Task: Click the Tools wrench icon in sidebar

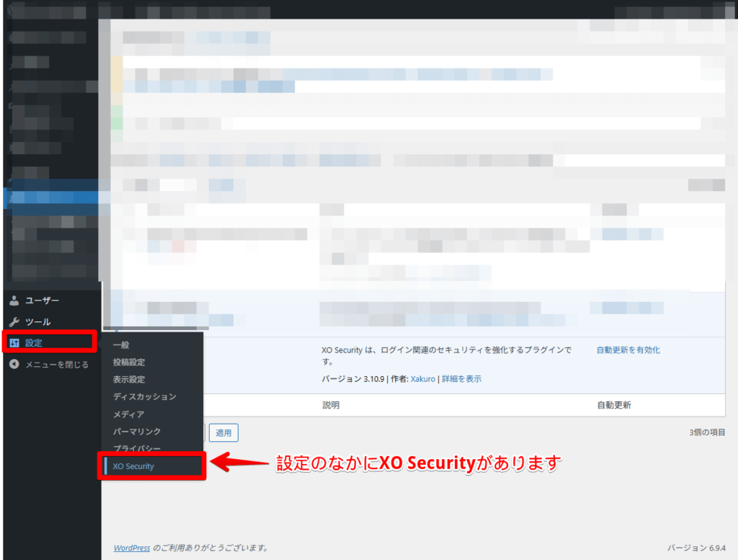Action: 14,322
